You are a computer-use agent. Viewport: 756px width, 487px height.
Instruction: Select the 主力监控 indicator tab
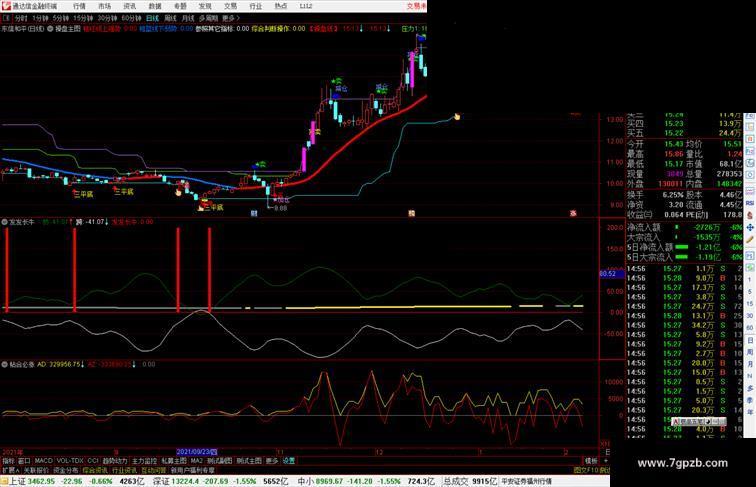[144, 461]
